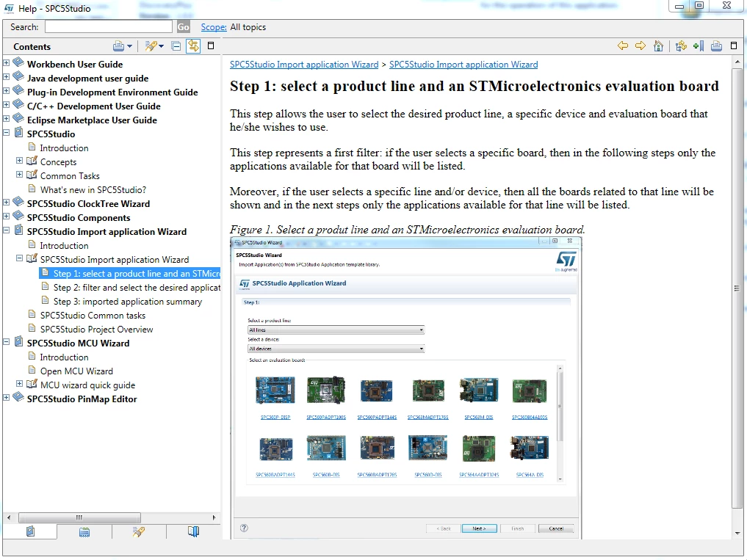
Task: Collapse SPC5Studio MCU Wizard node
Action: click(x=6, y=341)
